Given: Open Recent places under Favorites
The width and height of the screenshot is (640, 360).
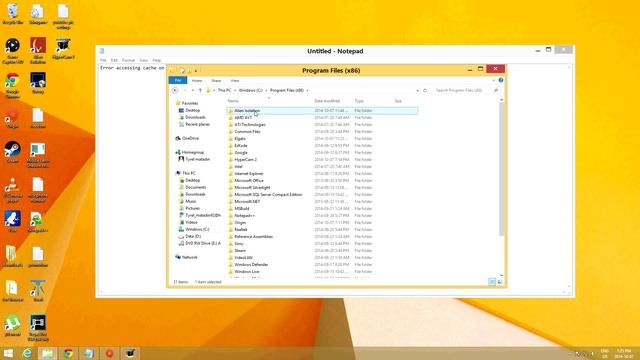Looking at the screenshot, I should (197, 124).
